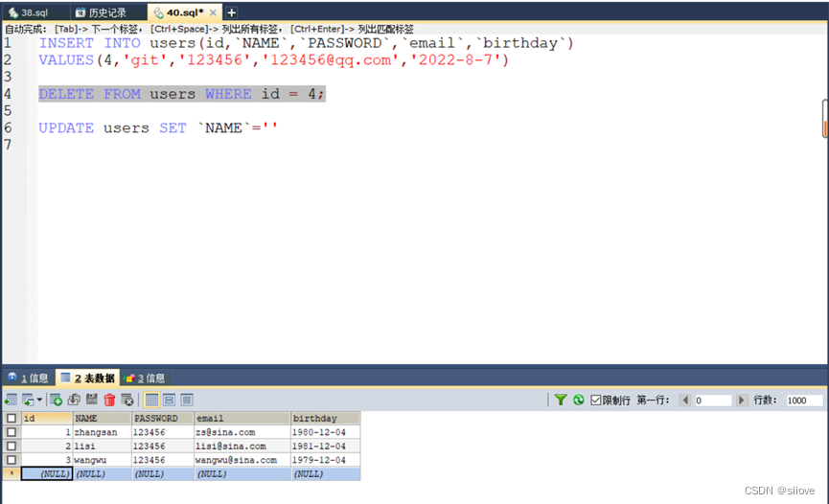
Task: Click the 第一行 first row input field
Action: [x=712, y=401]
